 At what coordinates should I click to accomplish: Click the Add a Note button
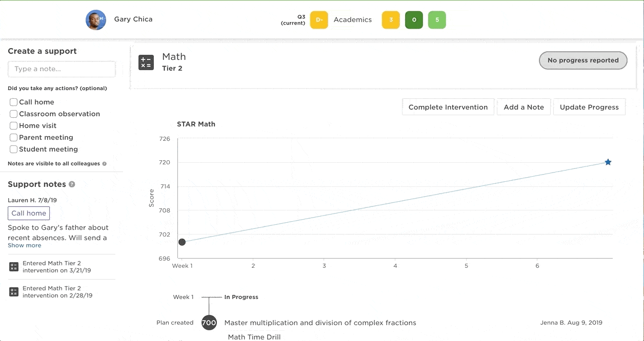(x=524, y=107)
